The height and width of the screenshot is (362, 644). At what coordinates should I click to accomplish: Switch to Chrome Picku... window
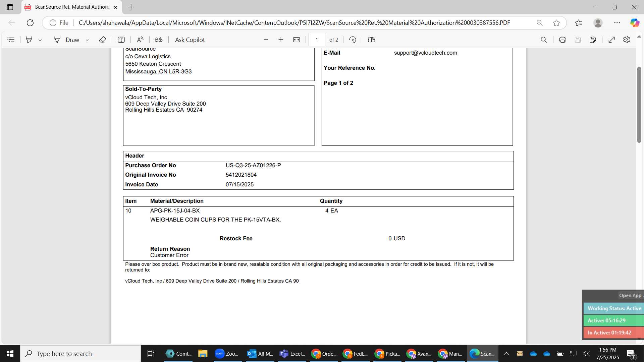click(x=387, y=354)
